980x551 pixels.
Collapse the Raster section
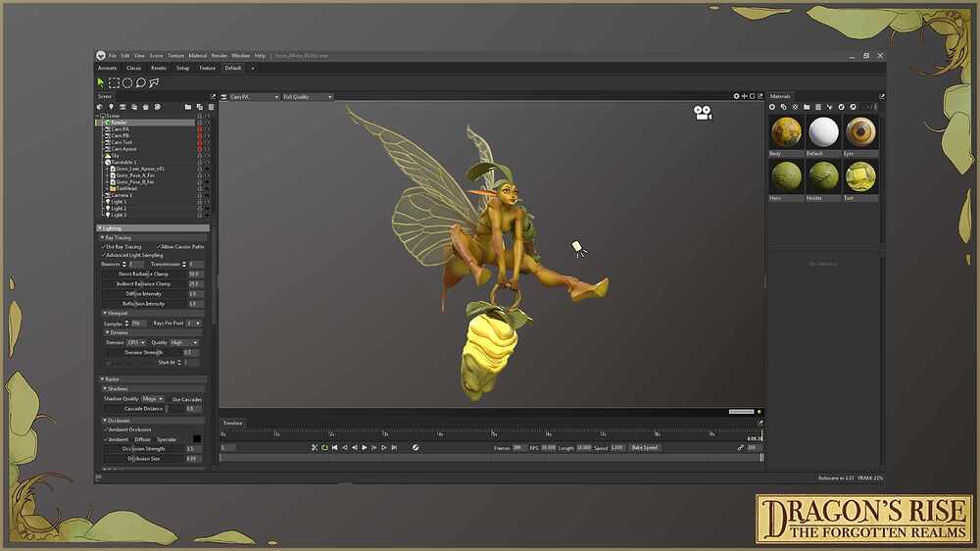pyautogui.click(x=153, y=379)
